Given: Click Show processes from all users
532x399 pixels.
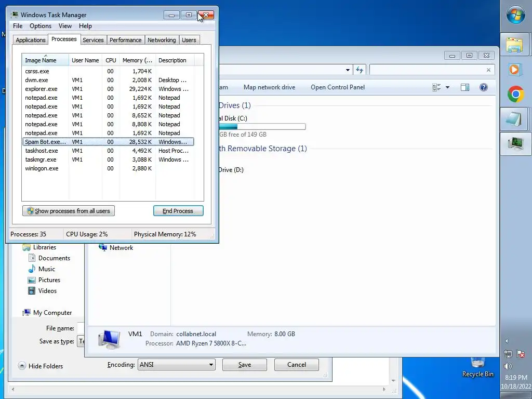Looking at the screenshot, I should (x=69, y=211).
